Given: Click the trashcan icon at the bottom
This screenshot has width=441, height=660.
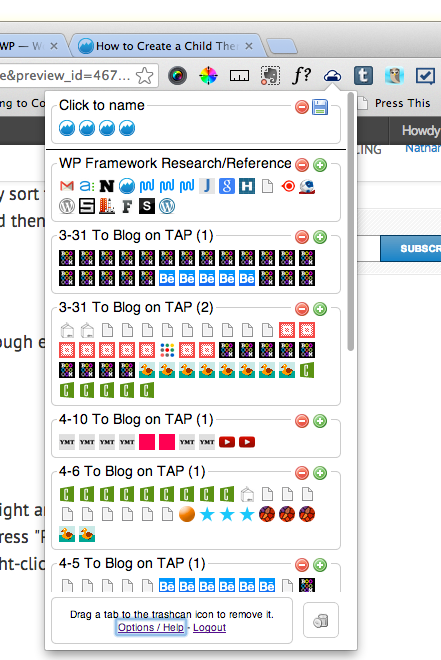Looking at the screenshot, I should pos(321,620).
